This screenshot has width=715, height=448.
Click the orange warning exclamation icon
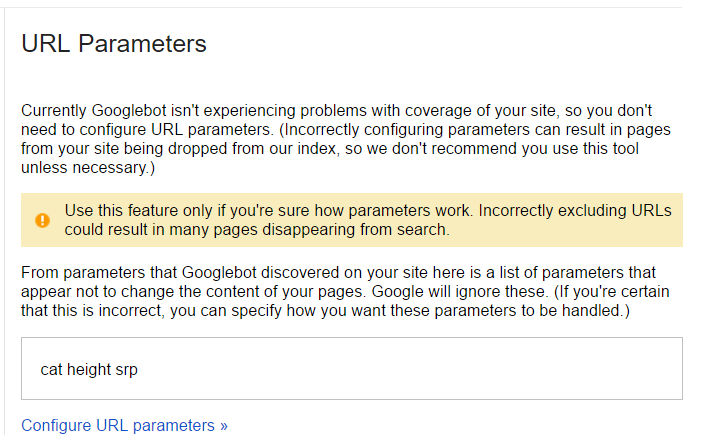(x=42, y=220)
